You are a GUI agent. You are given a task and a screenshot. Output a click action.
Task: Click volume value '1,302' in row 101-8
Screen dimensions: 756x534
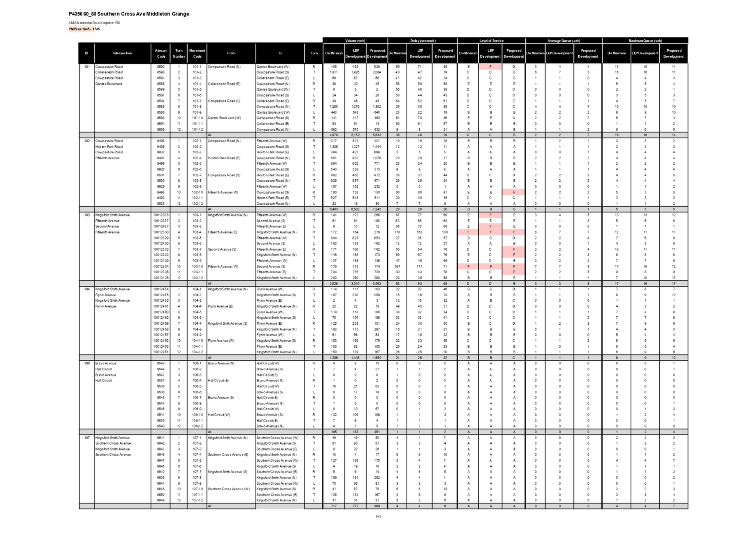(377, 107)
